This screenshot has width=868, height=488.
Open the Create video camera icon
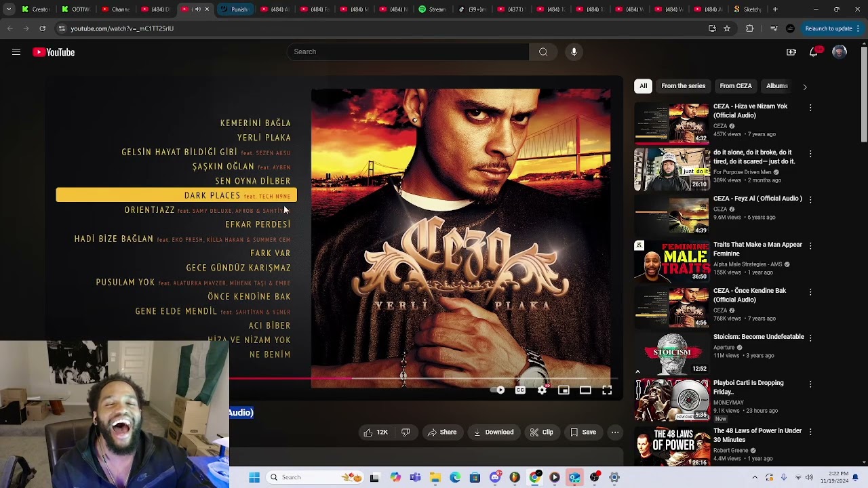pos(791,52)
